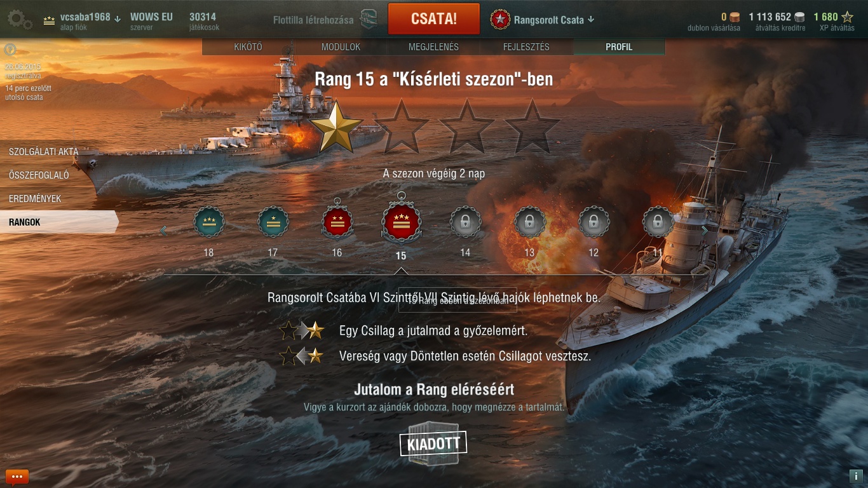
Task: Select the locked rank 14 badge
Action: pos(465,222)
